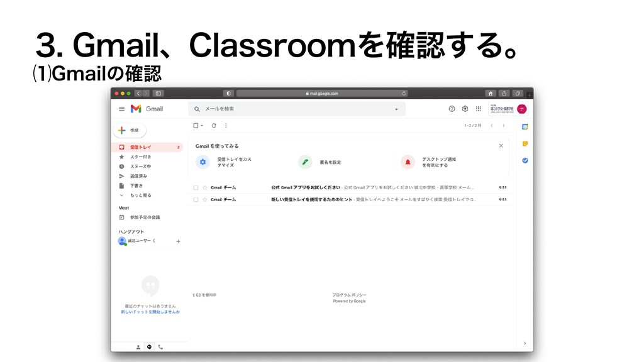Click デスクトップ通知を有効にする link

pos(439,162)
